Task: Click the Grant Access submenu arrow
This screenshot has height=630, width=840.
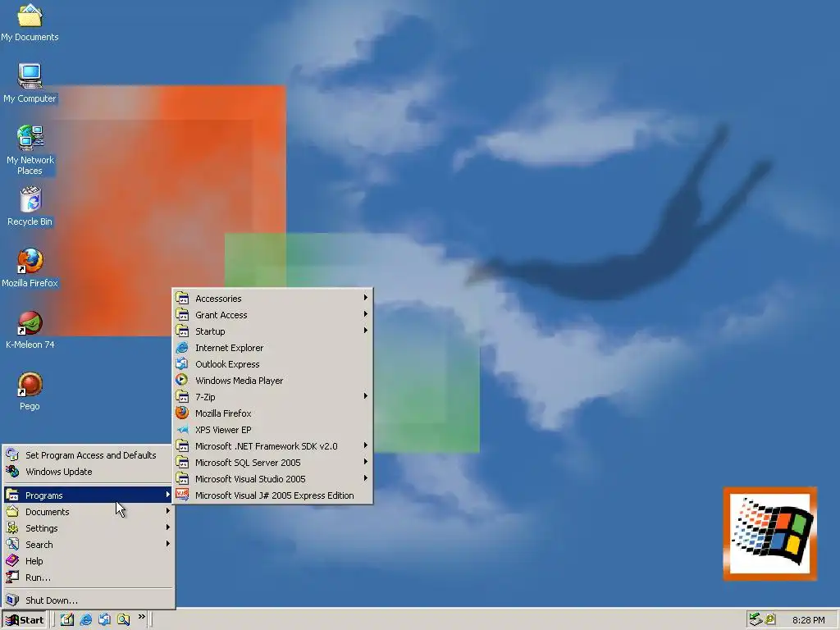Action: tap(365, 314)
